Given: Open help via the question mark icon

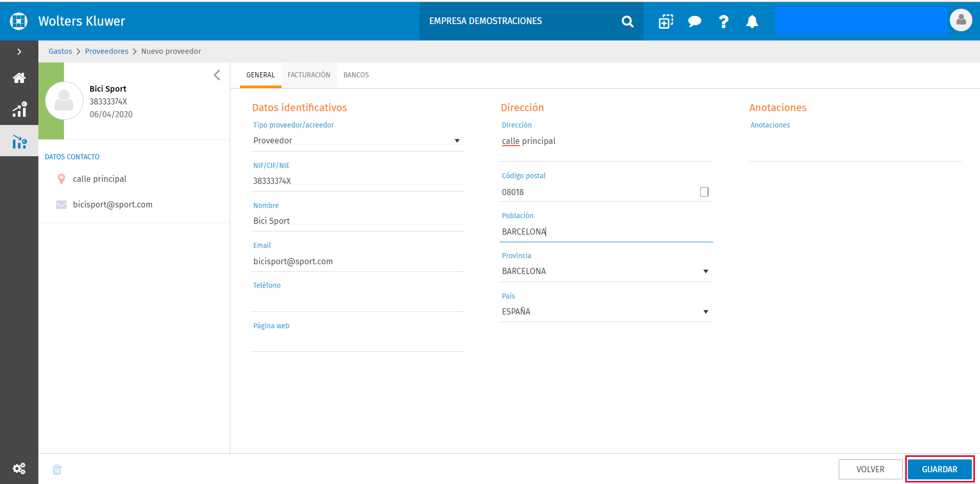Looking at the screenshot, I should point(724,22).
